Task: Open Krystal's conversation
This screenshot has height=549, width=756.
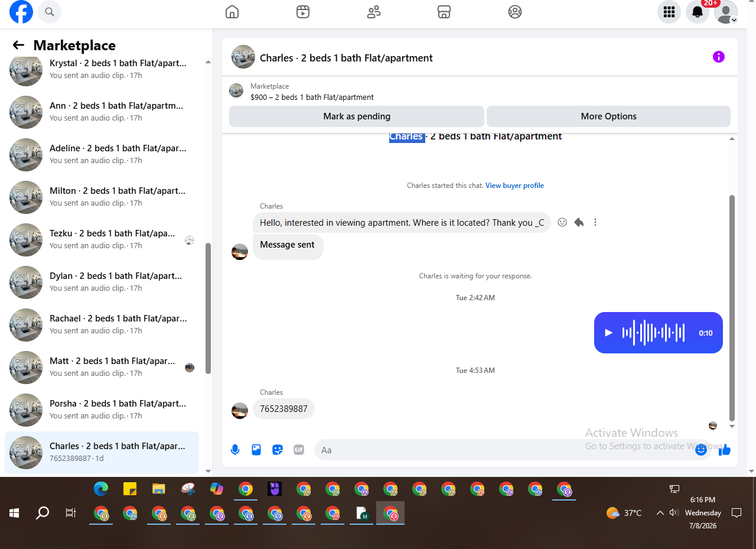Action: pos(102,70)
